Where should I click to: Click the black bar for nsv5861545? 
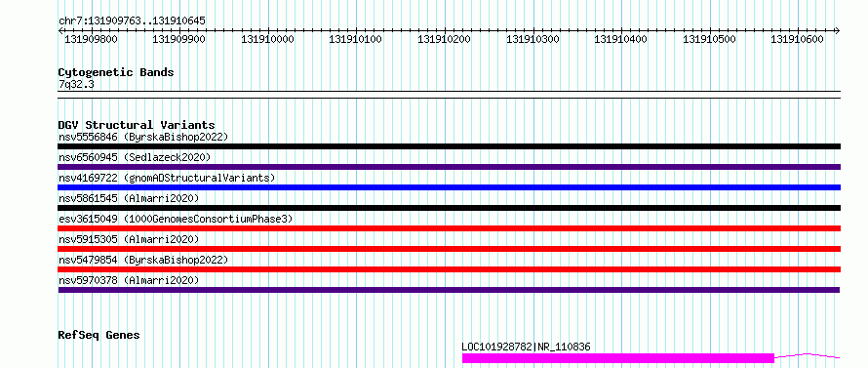[449, 208]
